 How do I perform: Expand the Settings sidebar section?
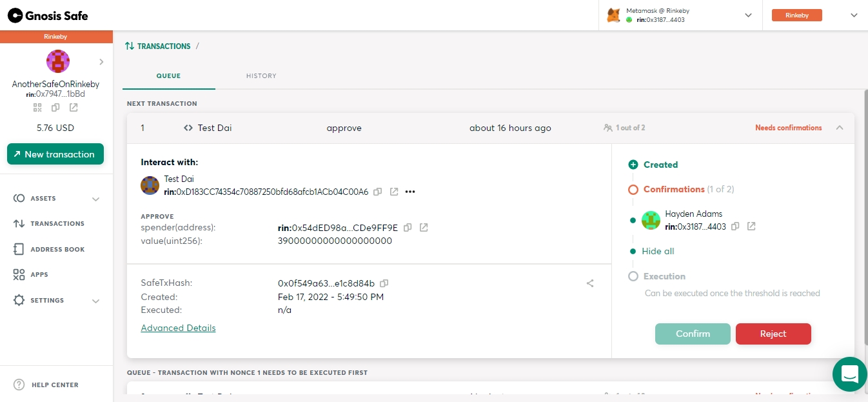(95, 301)
